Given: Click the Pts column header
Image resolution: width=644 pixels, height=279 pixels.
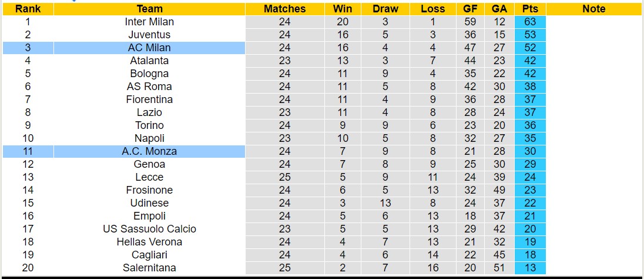Looking at the screenshot, I should tap(530, 9).
